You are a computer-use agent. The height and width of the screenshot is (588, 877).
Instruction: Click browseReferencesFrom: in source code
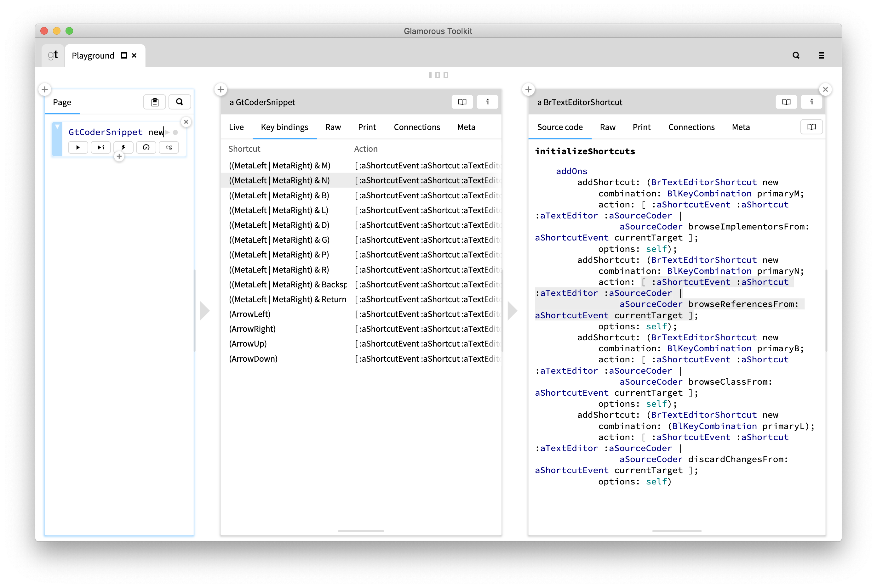743,304
